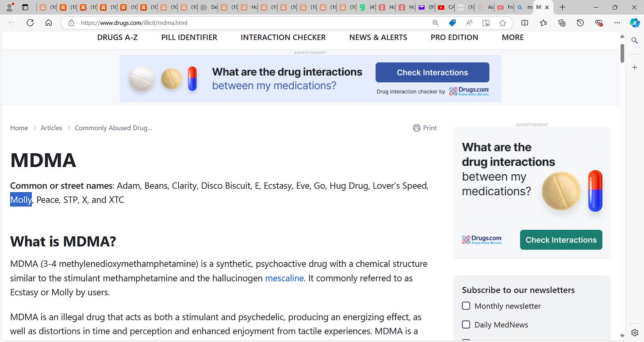Open DRUGS A-Z navigation item
Screen dimensions: 644x342
117,38
